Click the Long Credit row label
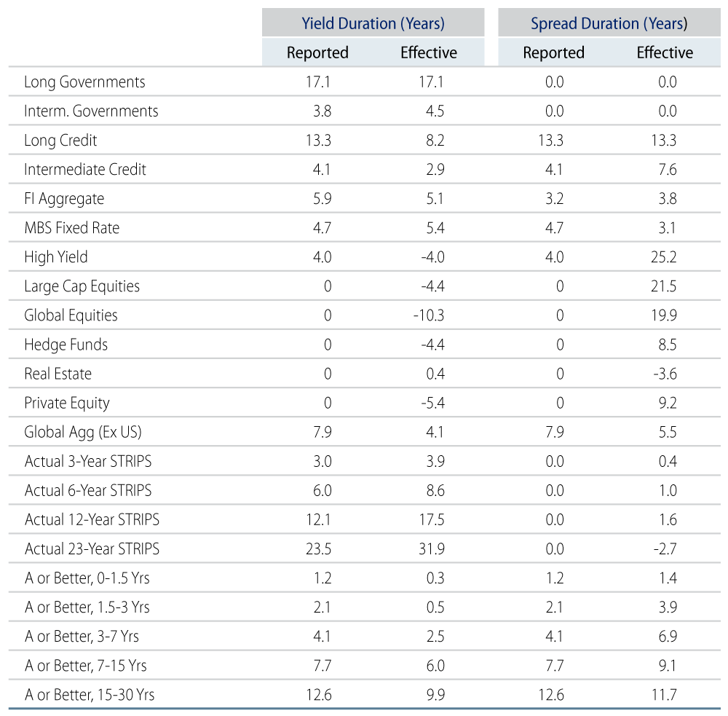 coord(60,141)
